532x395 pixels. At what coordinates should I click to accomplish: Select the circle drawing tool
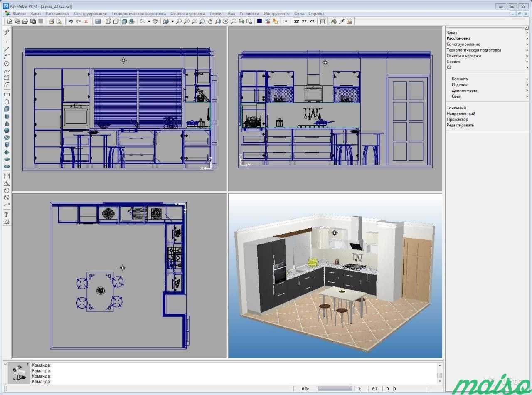pyautogui.click(x=7, y=63)
